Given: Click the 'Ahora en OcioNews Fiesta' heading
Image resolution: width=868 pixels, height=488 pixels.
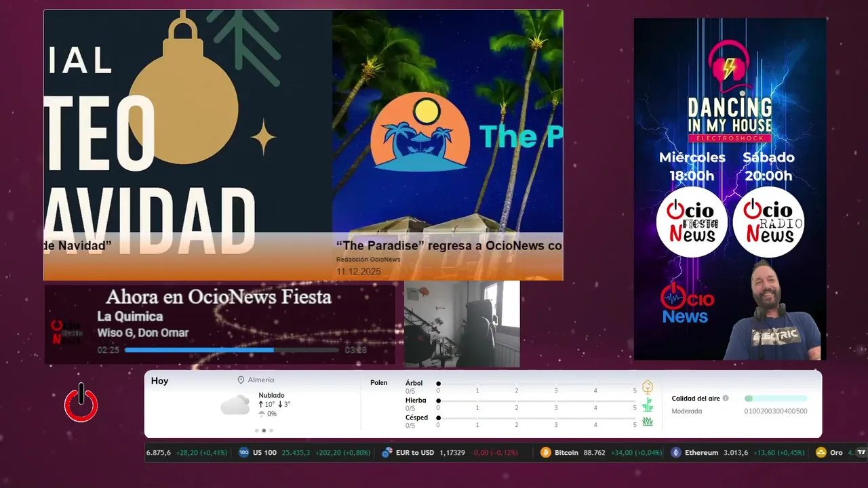Looking at the screenshot, I should pos(218,297).
